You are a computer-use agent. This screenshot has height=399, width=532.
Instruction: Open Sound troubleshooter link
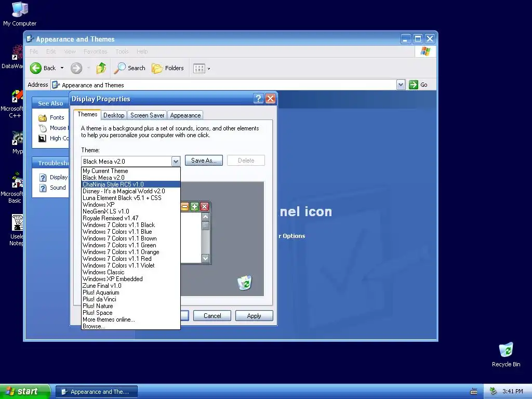pos(58,188)
